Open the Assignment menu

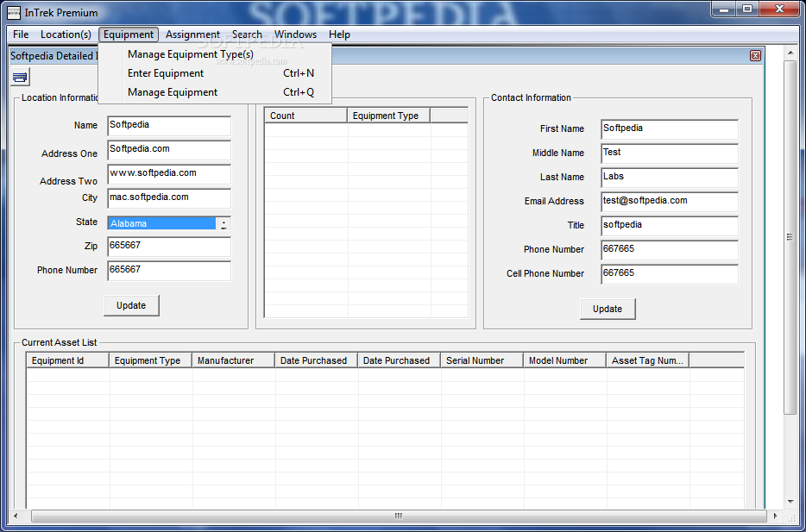[x=192, y=34]
